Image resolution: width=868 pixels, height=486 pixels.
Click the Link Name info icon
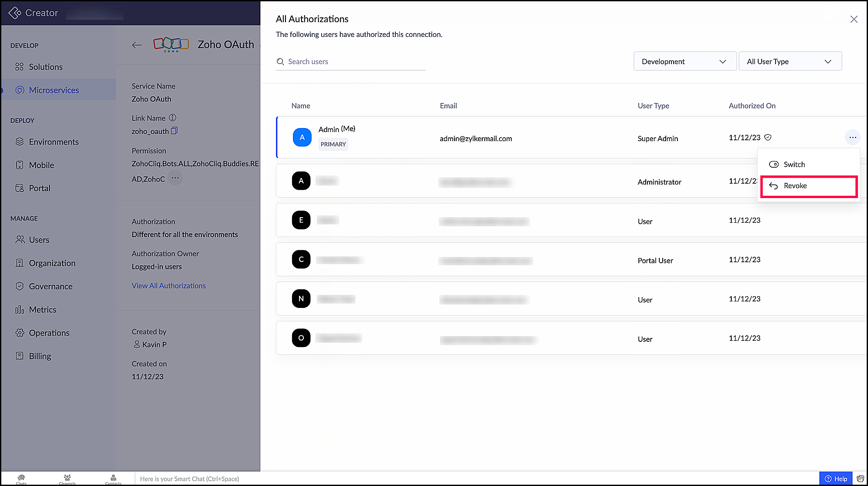coord(172,118)
